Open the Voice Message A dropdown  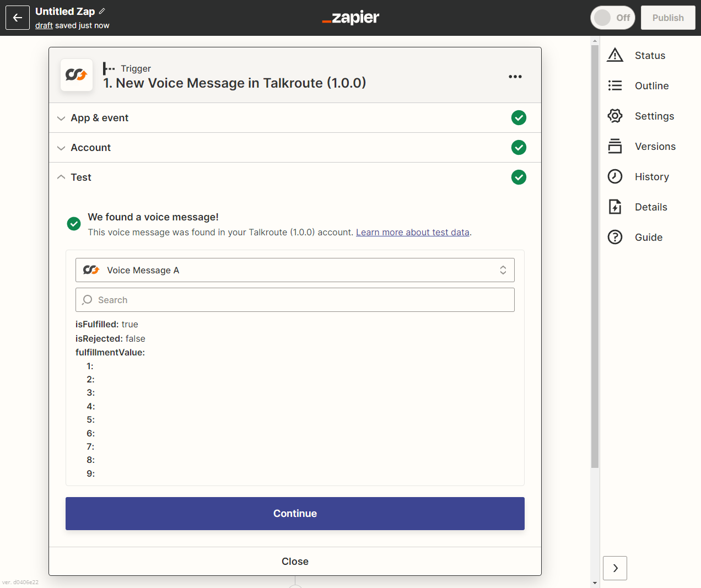click(x=295, y=270)
